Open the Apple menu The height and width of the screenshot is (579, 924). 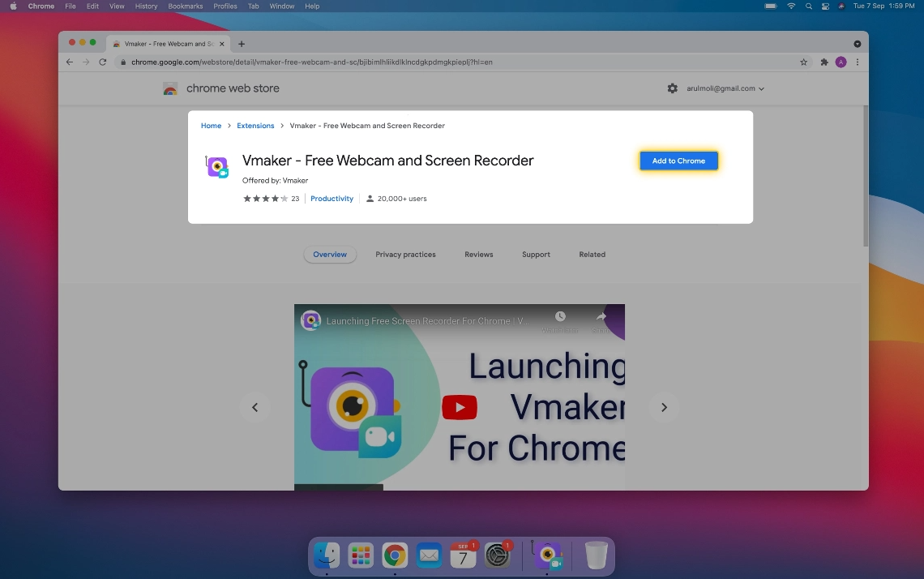tap(13, 6)
